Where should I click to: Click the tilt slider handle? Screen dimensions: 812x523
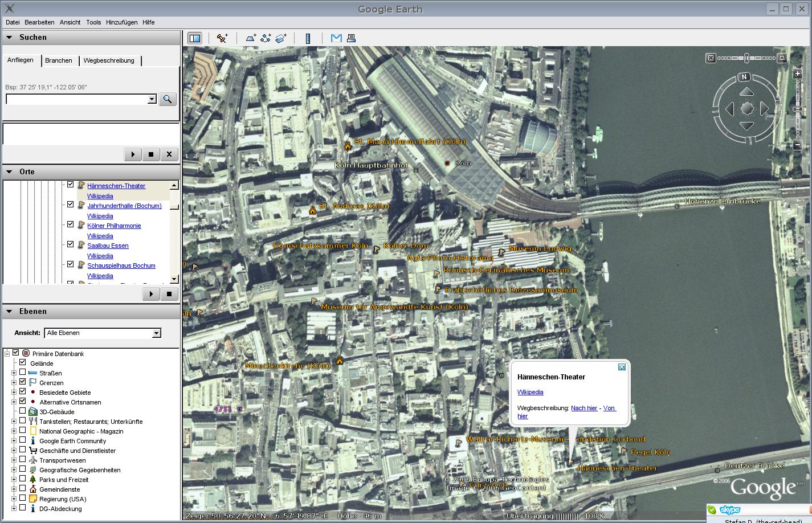click(746, 58)
